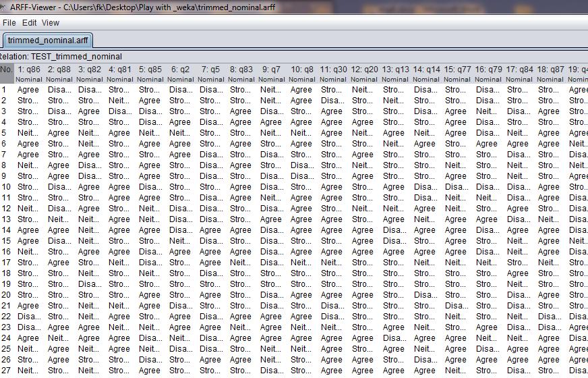Click q30 cell in row 3
588x378 pixels.
tap(333, 111)
